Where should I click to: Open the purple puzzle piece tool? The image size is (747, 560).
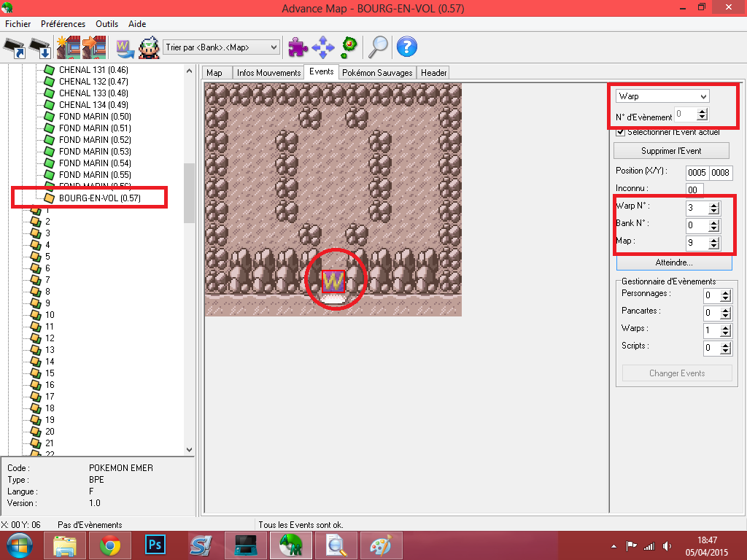298,47
